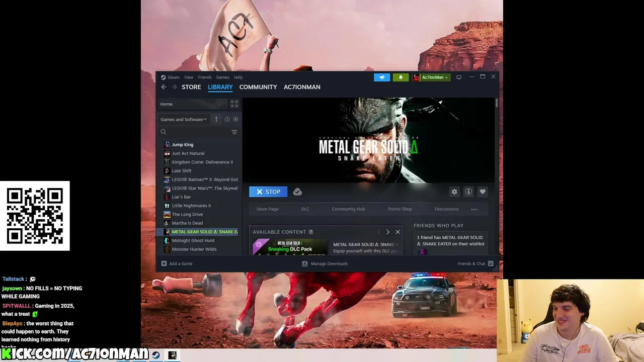
Task: Click the Monster Hunter Wilds game icon
Action: (167, 249)
